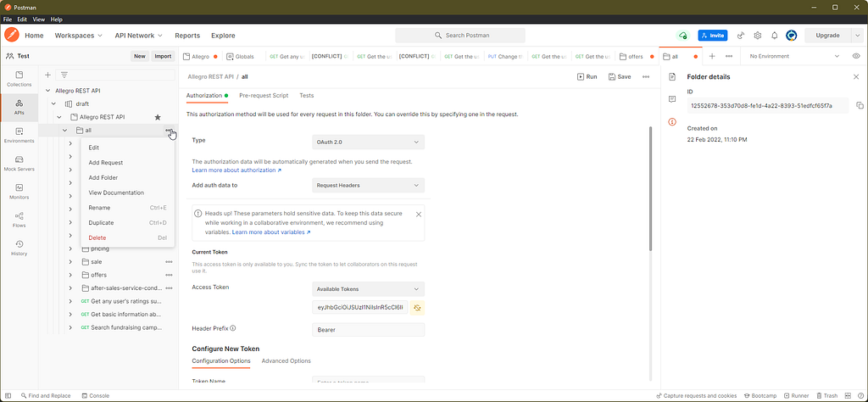Open Learn more about authorization link
This screenshot has width=868, height=402.
(236, 170)
